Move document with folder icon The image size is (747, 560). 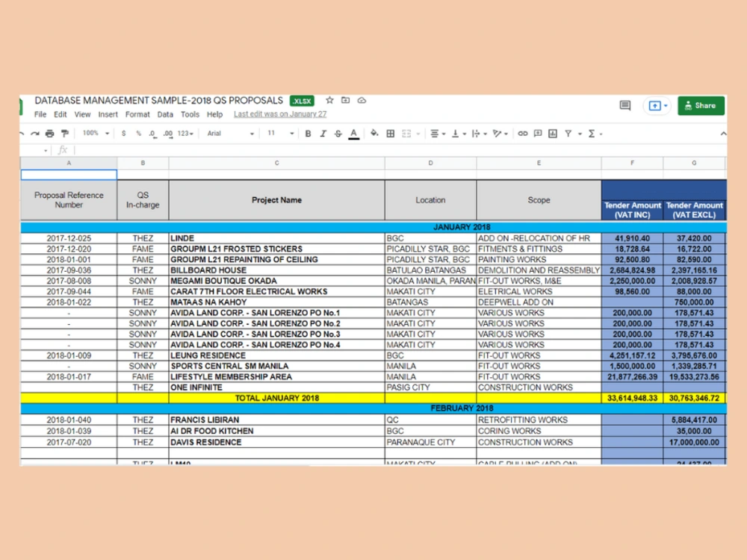(345, 101)
